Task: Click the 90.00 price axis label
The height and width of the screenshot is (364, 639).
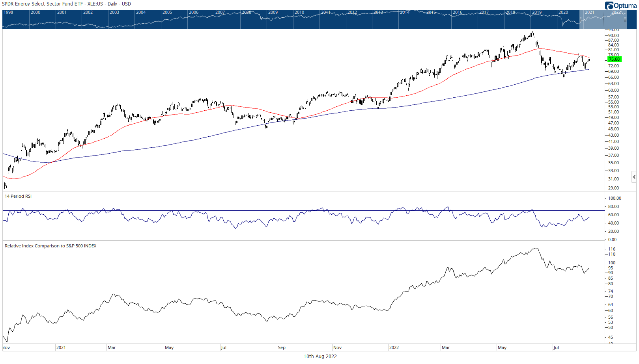Action: (614, 35)
